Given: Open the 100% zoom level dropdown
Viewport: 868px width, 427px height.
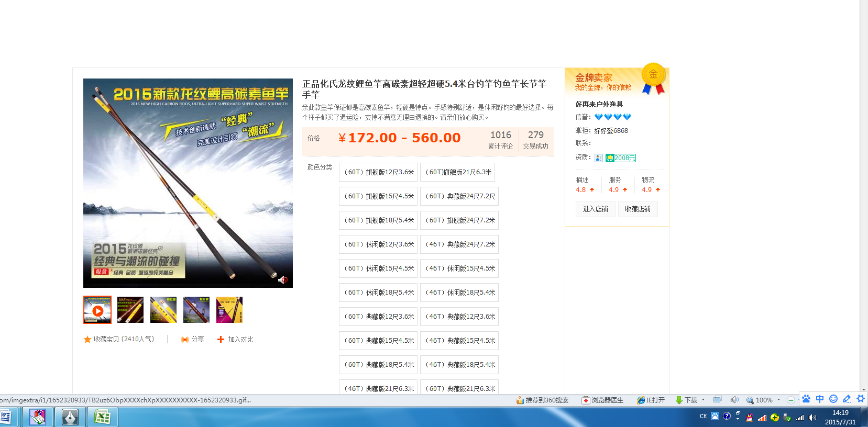Looking at the screenshot, I should click(x=778, y=400).
